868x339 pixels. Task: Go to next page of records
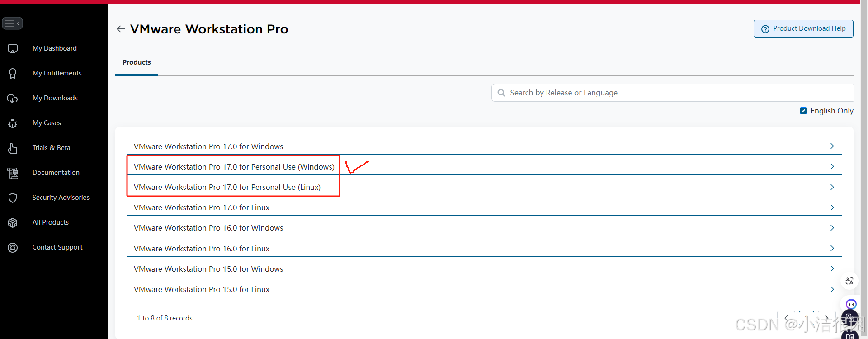point(827,318)
